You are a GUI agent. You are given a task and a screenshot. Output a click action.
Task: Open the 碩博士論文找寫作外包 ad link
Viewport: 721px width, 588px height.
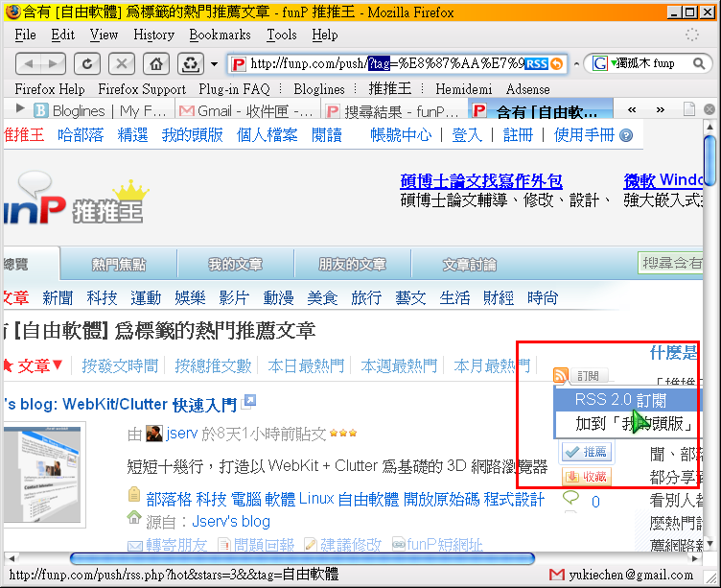481,181
